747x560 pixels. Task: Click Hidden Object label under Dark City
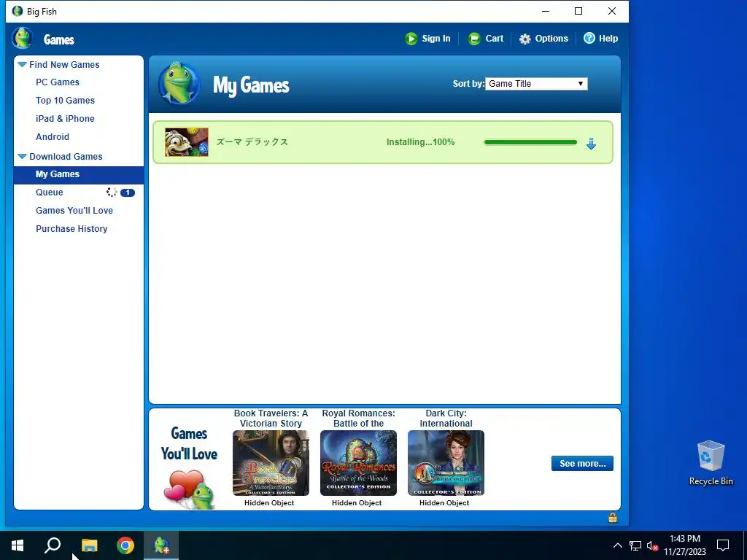444,503
